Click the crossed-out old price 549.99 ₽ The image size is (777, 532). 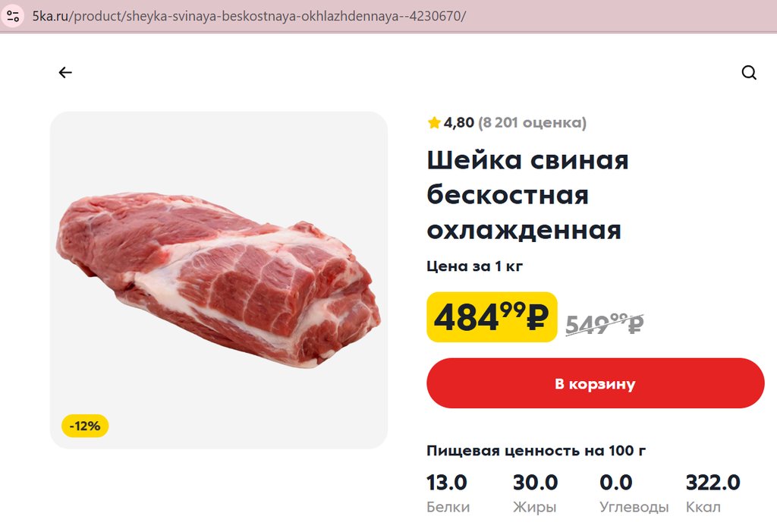point(605,324)
